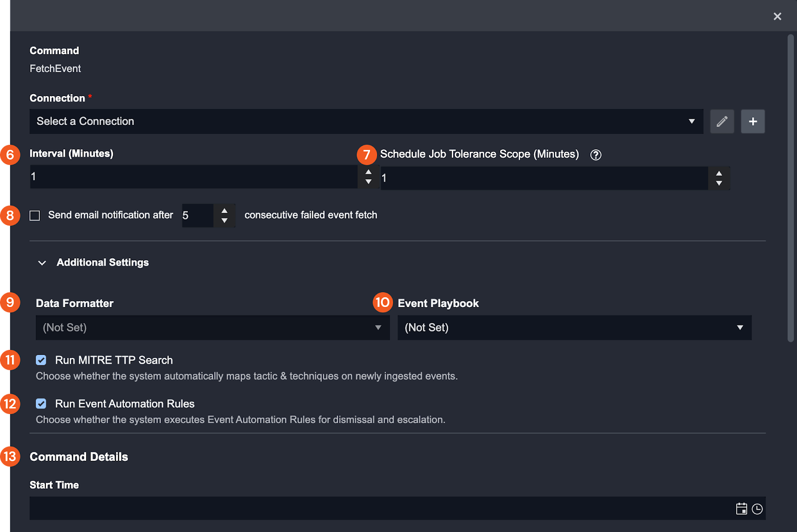Click the vertical scrollbar on the right
The height and width of the screenshot is (532, 797).
click(x=791, y=188)
